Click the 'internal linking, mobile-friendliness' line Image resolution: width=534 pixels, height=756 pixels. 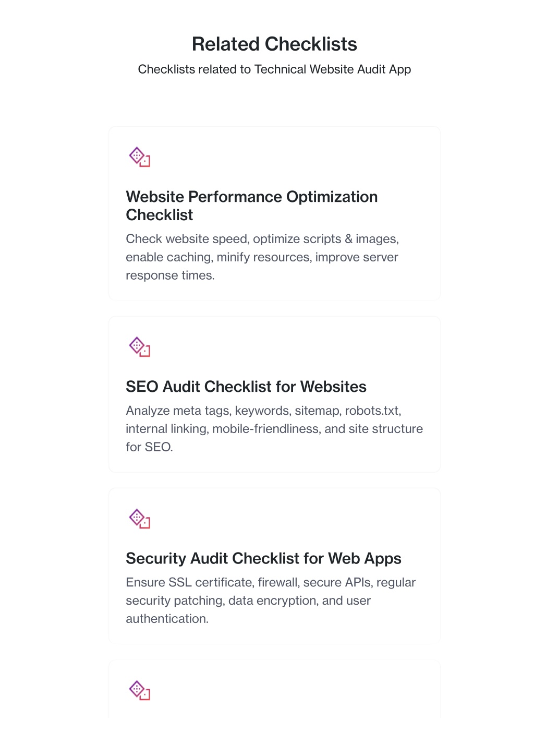click(274, 429)
